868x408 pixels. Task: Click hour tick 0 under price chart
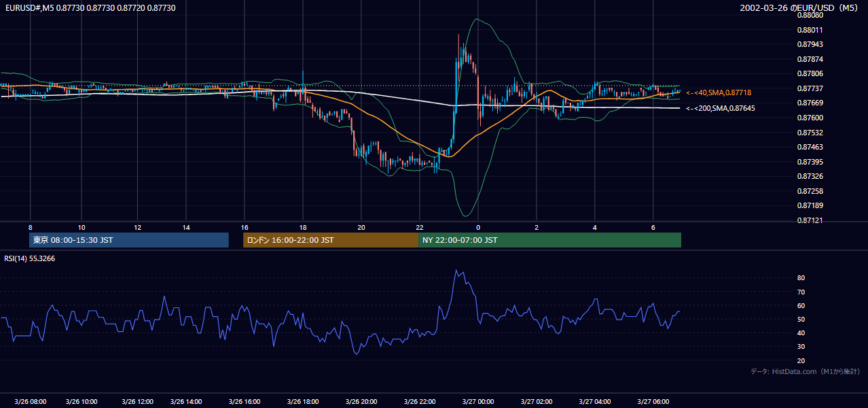pos(478,227)
